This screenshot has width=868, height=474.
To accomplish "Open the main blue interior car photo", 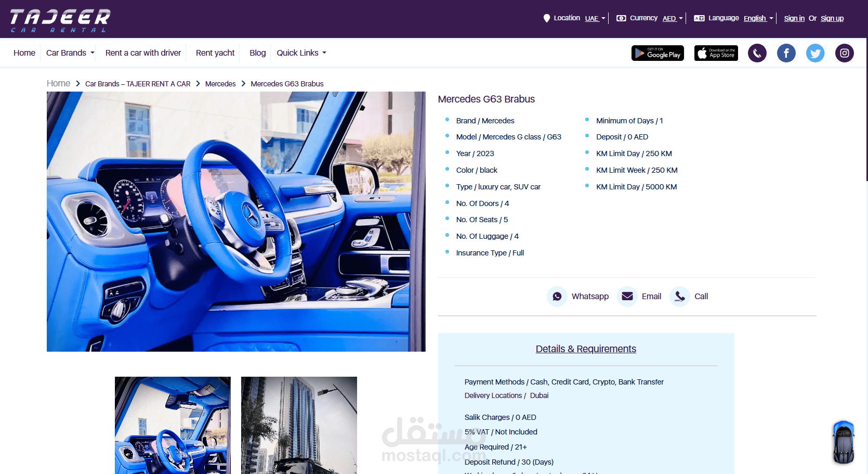I will (236, 222).
